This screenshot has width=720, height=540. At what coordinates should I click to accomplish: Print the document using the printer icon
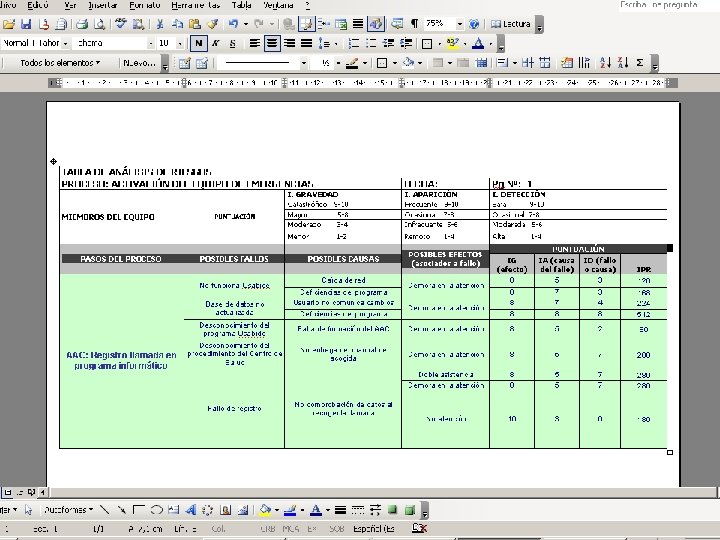[83, 24]
